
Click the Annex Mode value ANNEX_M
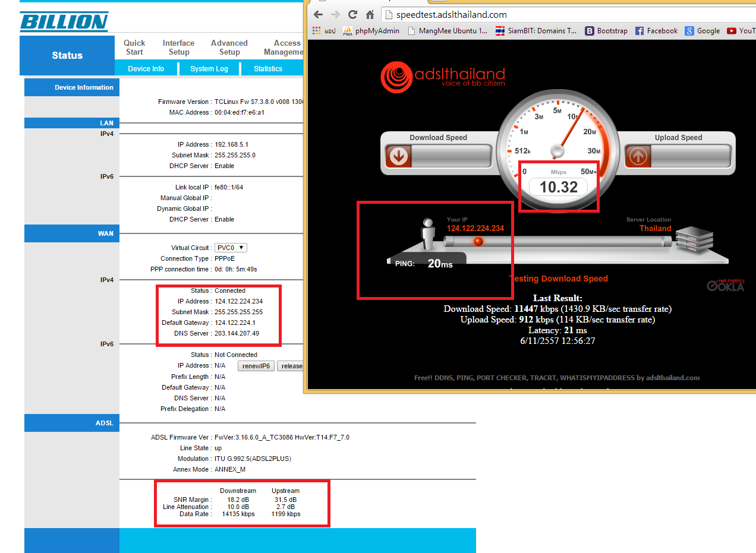pyautogui.click(x=230, y=469)
